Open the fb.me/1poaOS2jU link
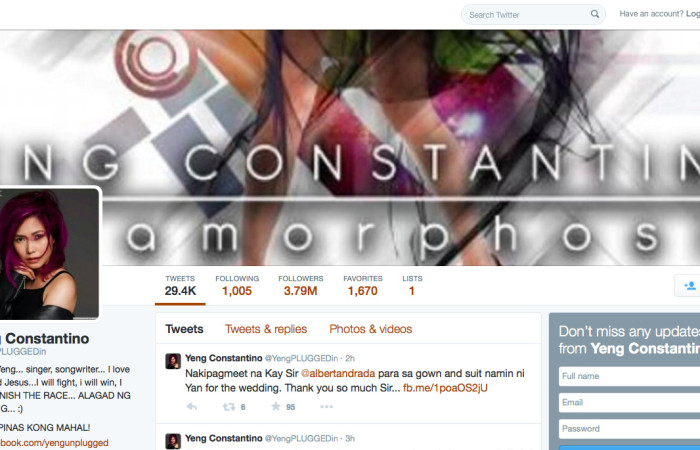 [445, 388]
